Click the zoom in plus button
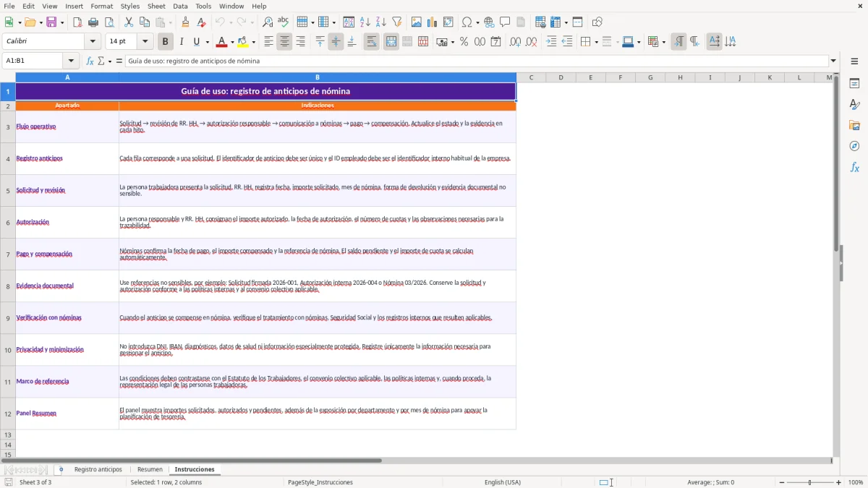Viewport: 868px width, 488px height. (839, 482)
